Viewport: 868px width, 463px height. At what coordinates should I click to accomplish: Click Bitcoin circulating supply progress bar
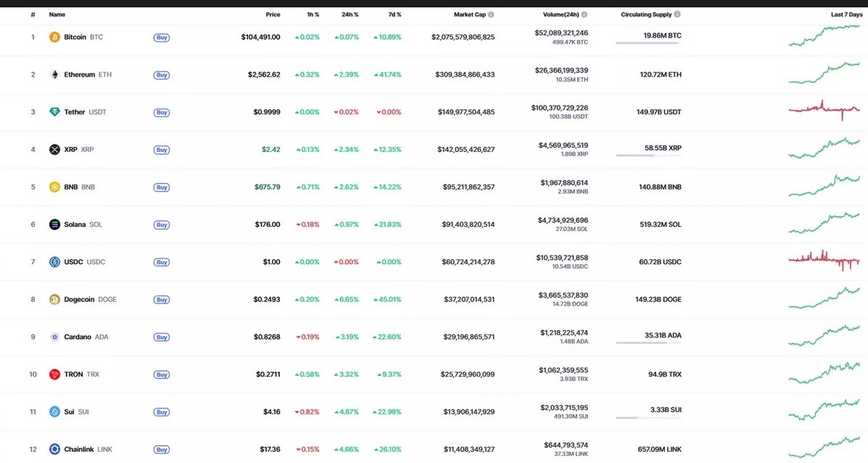tap(648, 44)
